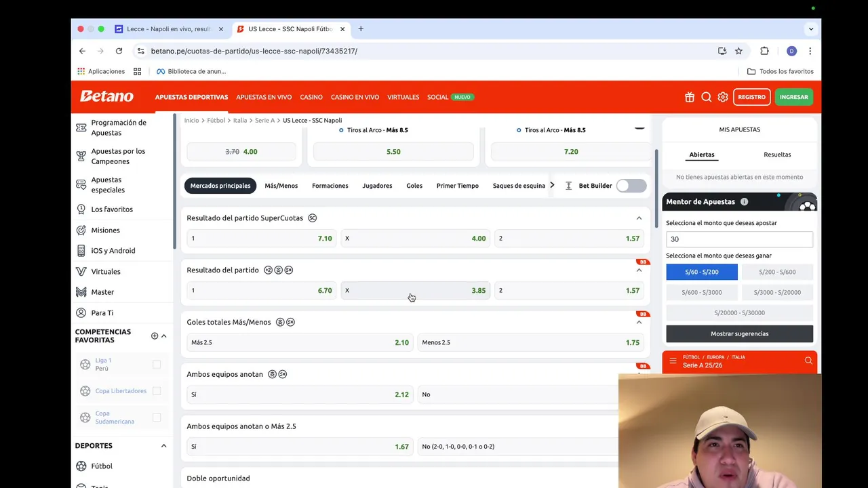This screenshot has height=488, width=868.
Task: Collapse Resultado del partido SuperCuotas section
Action: pos(639,218)
